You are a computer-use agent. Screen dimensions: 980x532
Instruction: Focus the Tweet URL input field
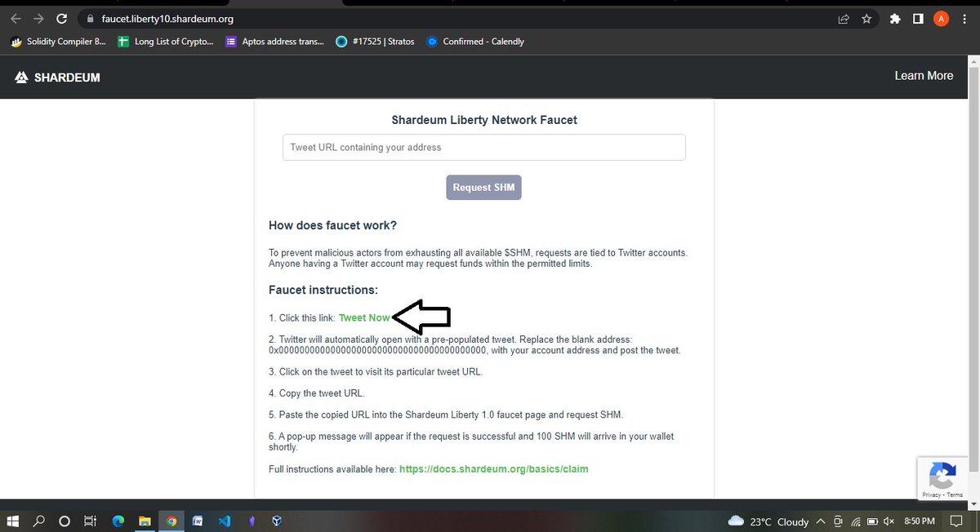[x=484, y=147]
